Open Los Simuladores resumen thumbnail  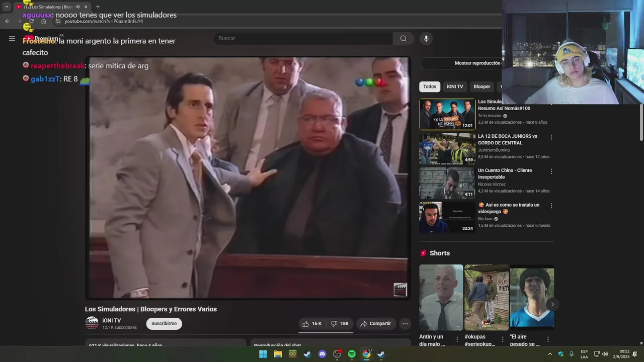tap(447, 114)
